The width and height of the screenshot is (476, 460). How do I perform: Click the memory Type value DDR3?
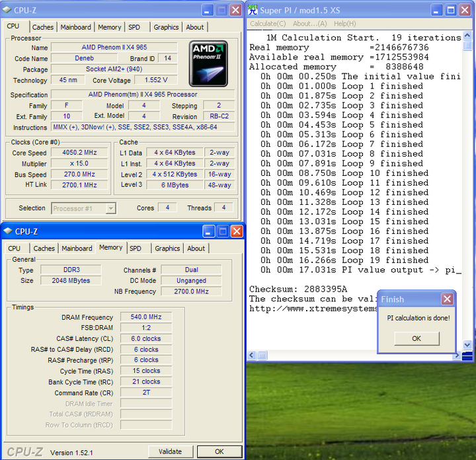(71, 270)
